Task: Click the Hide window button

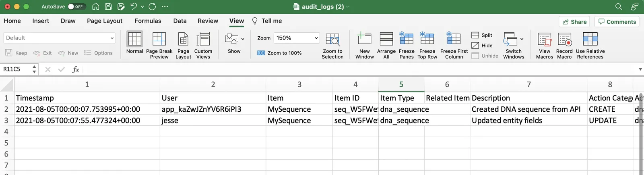Action: click(482, 46)
